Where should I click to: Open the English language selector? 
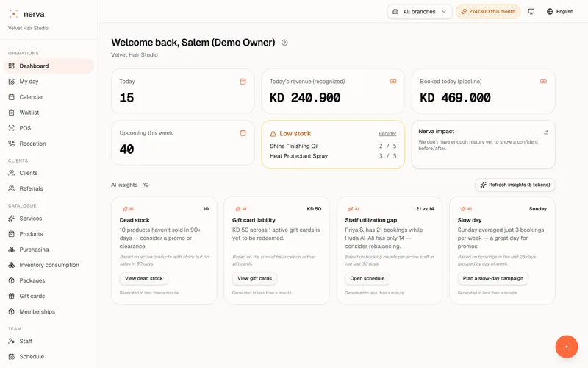tap(559, 12)
